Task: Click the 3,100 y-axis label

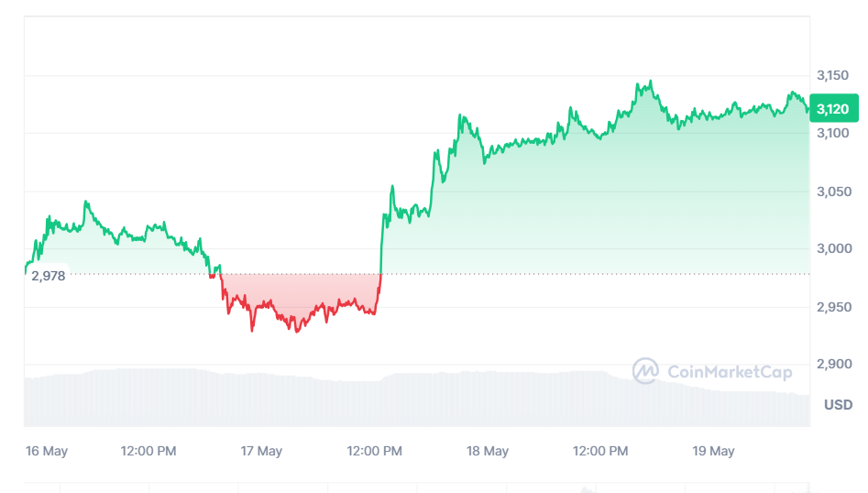Action: [x=832, y=133]
